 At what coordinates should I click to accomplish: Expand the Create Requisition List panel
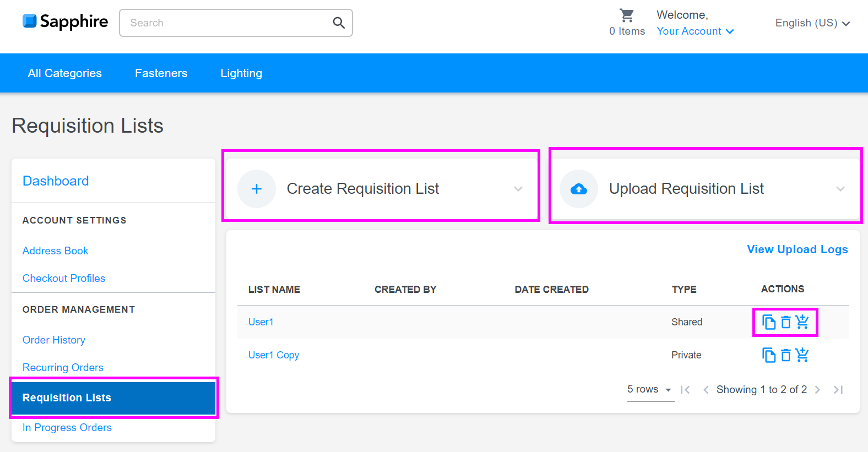coord(518,189)
